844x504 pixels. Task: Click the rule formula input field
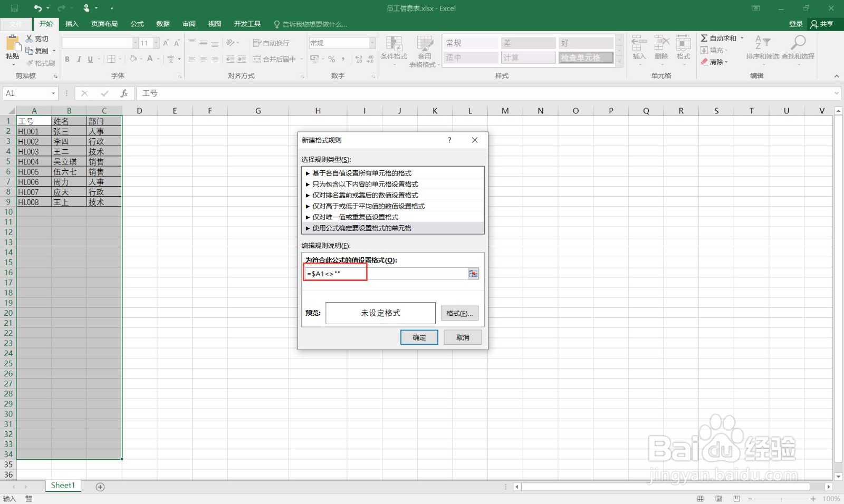pyautogui.click(x=386, y=274)
